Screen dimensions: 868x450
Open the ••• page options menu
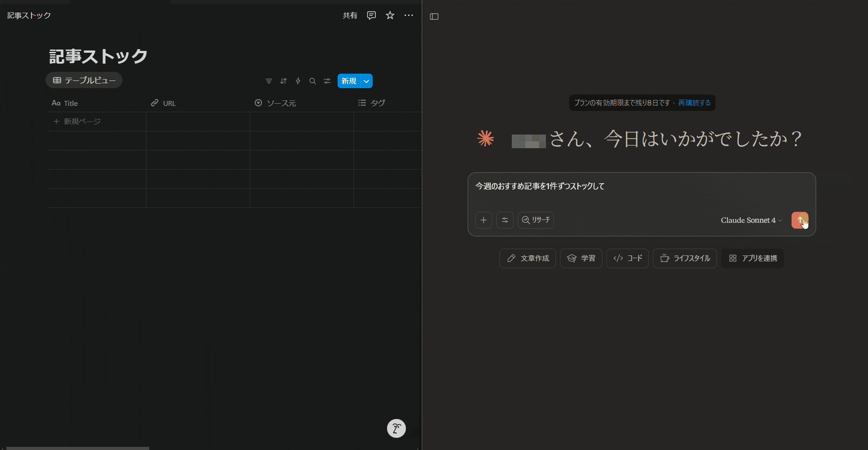(408, 15)
